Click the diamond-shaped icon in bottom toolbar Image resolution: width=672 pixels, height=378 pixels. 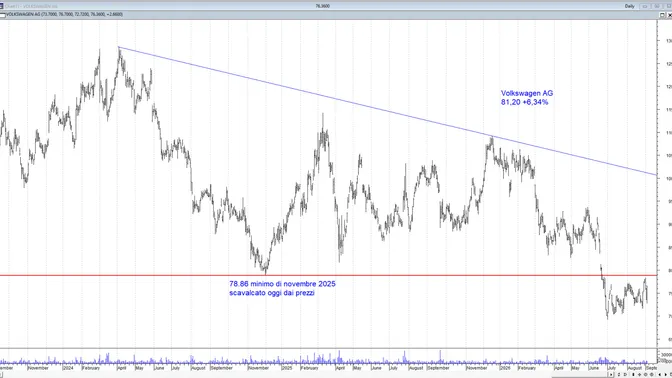pos(639,375)
